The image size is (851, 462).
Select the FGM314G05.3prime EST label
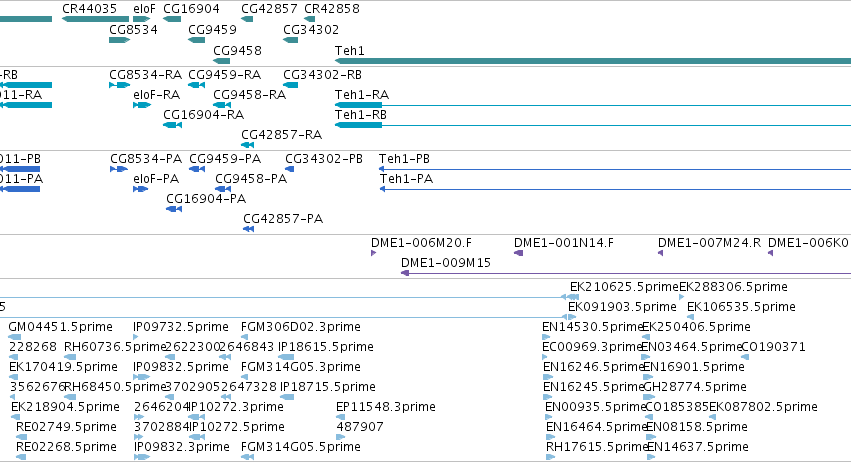[x=301, y=367]
